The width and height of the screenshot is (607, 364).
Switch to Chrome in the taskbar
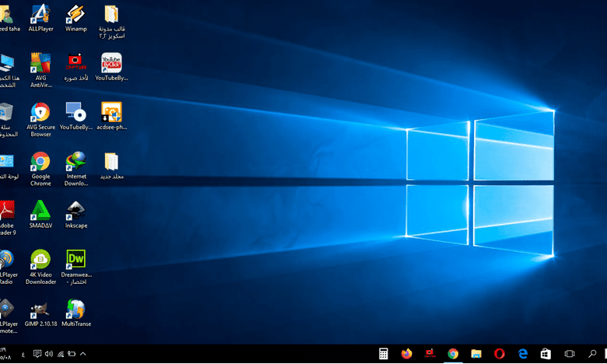pyautogui.click(x=453, y=354)
